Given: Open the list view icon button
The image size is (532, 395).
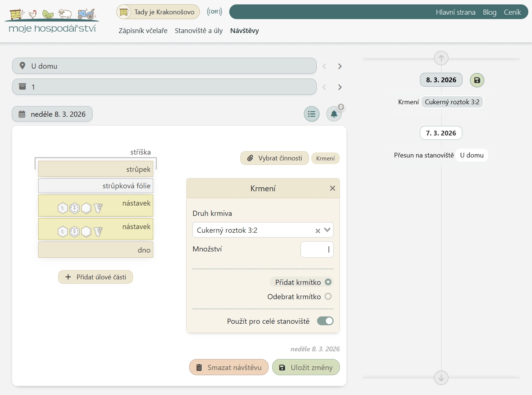Looking at the screenshot, I should click(312, 114).
